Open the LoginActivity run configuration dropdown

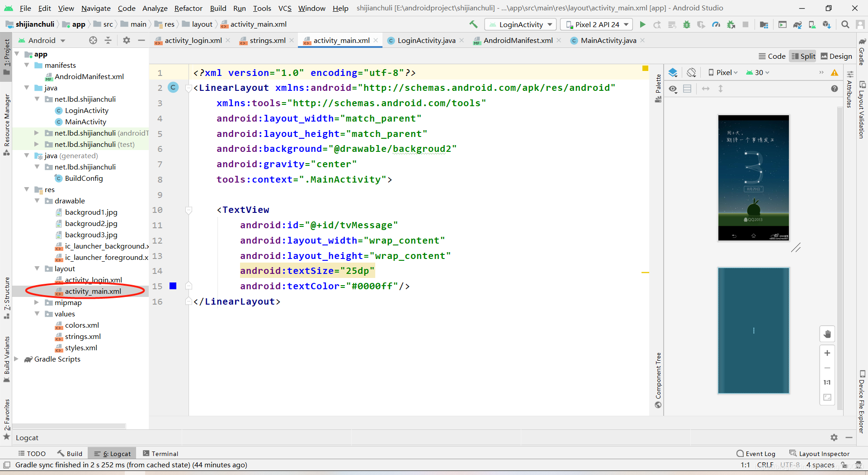520,24
